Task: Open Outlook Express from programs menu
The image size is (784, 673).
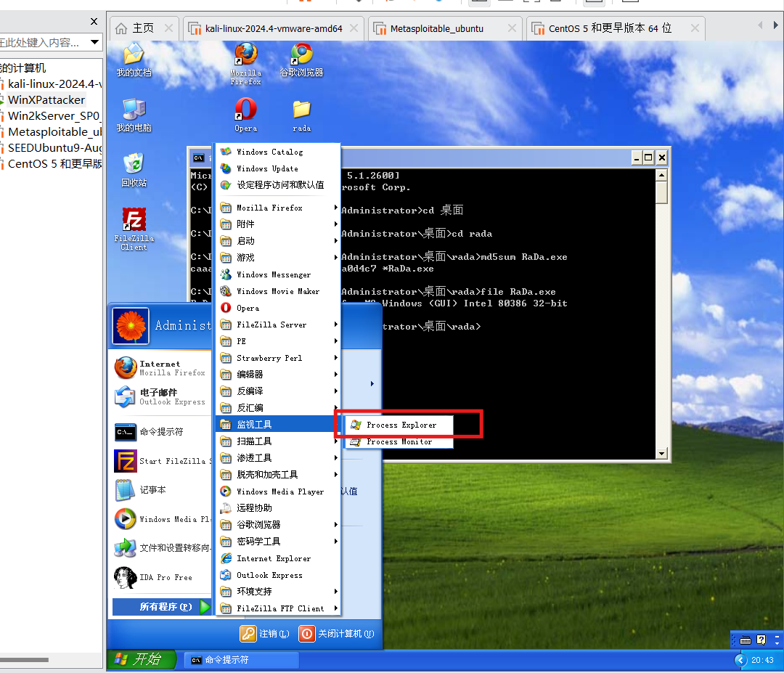Action: [278, 575]
